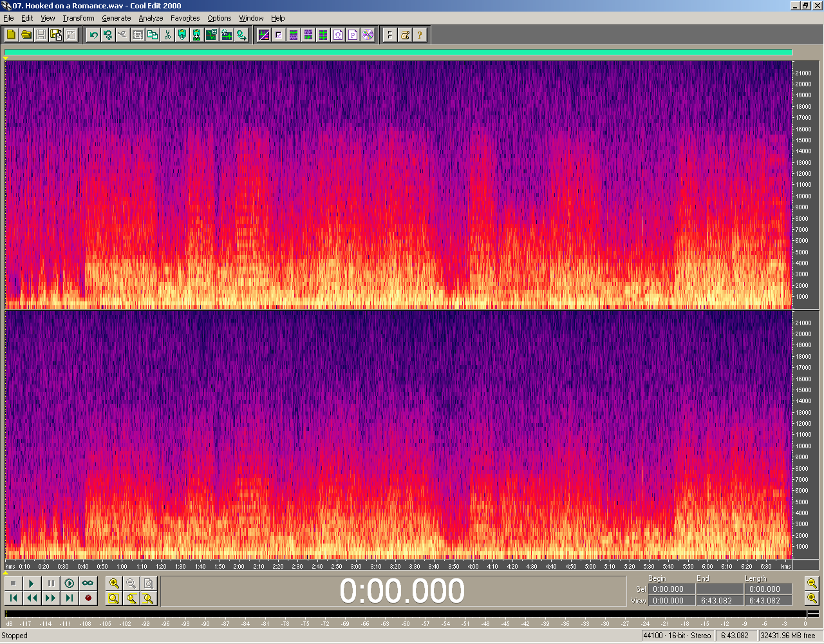Screen dimensions: 824x644
Task: Zoom in horizontally with the plus magnifier
Action: point(114,583)
